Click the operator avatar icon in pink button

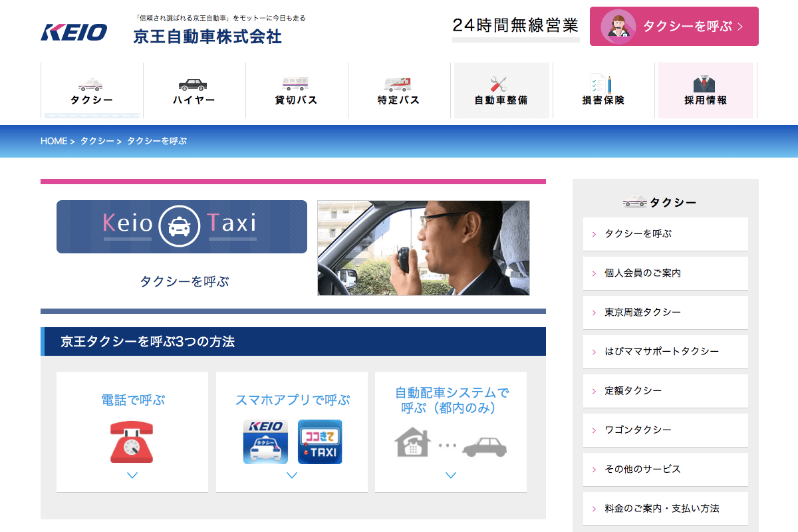click(618, 27)
